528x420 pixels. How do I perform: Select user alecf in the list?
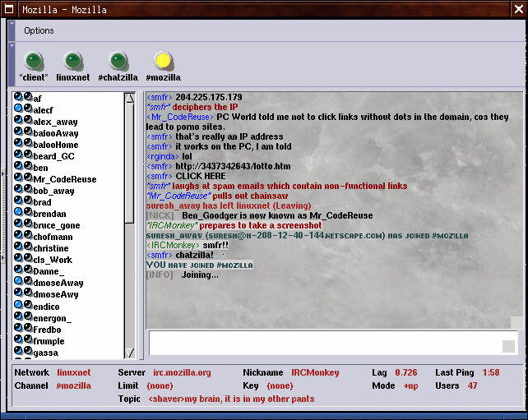(x=43, y=110)
